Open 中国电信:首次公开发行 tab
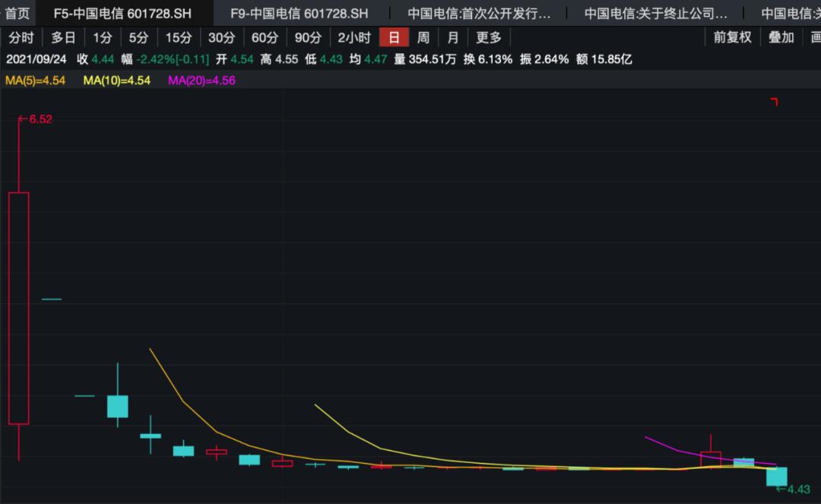Viewport: 821px width, 504px height. [479, 13]
